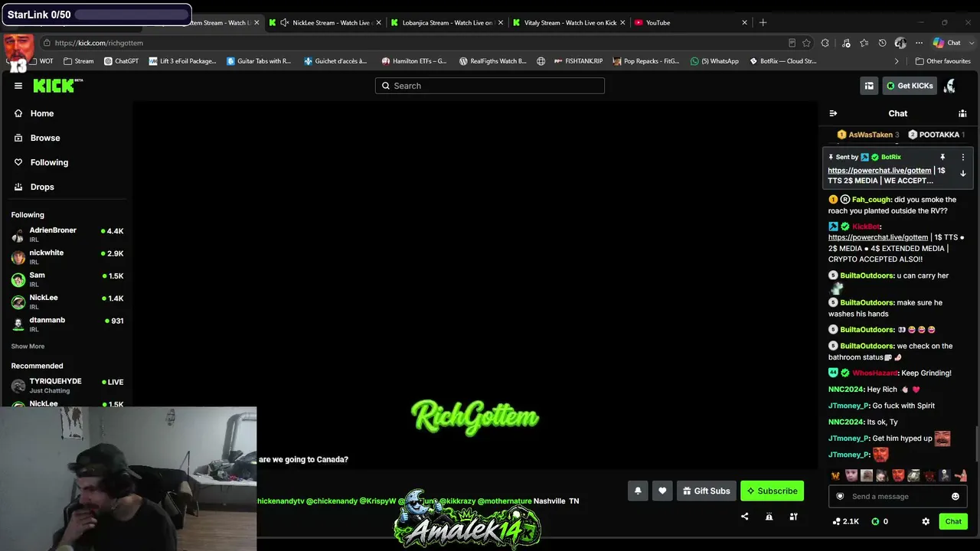This screenshot has width=980, height=551.
Task: Open browser Extensions puzzle icon
Action: pyautogui.click(x=825, y=43)
